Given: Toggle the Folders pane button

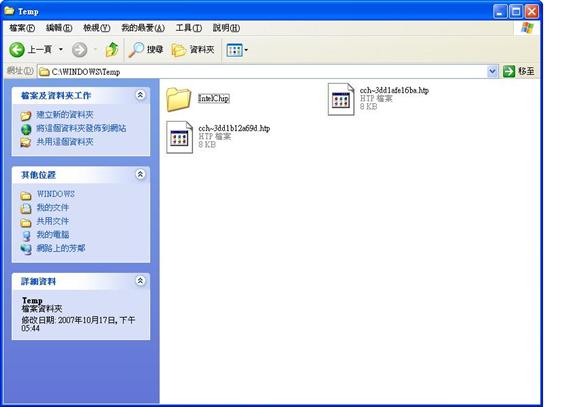Looking at the screenshot, I should click(x=193, y=50).
